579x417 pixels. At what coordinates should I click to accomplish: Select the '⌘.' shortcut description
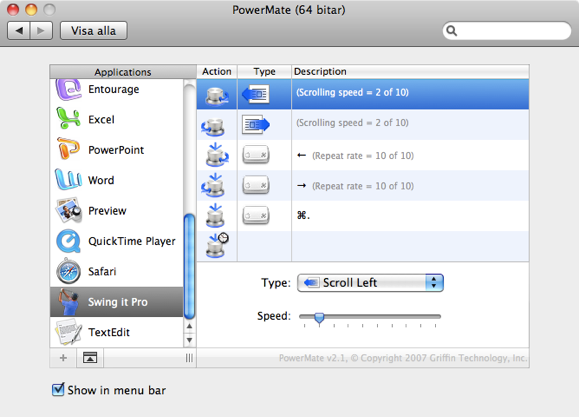303,215
